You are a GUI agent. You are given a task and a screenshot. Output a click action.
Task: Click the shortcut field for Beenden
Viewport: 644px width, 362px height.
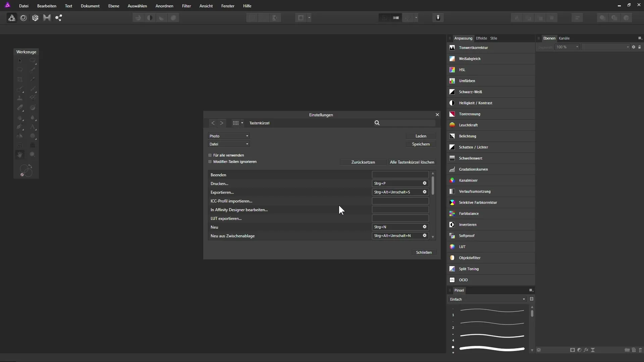point(400,175)
